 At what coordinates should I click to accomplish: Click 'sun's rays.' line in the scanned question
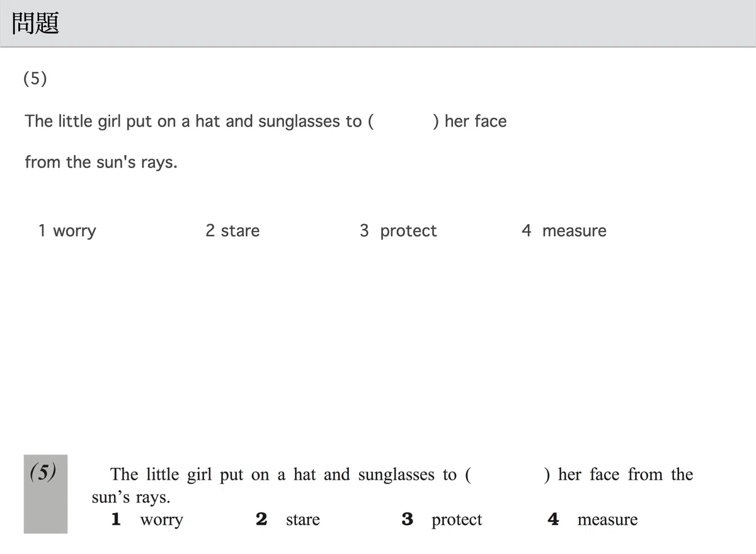[x=131, y=497]
